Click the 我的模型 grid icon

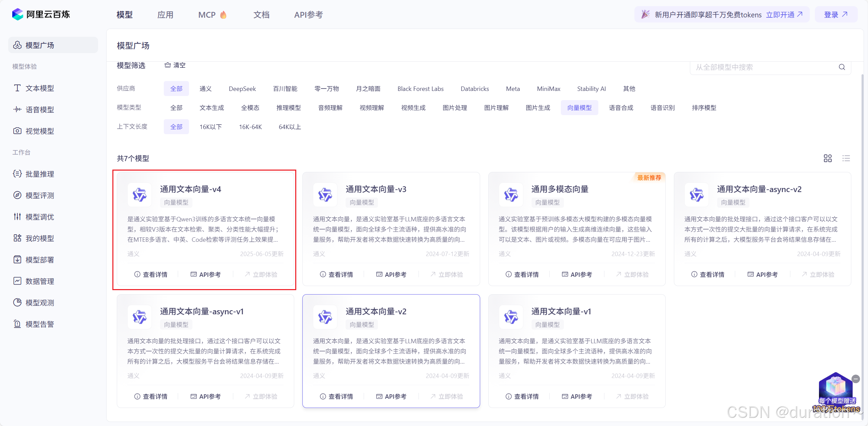click(x=17, y=238)
